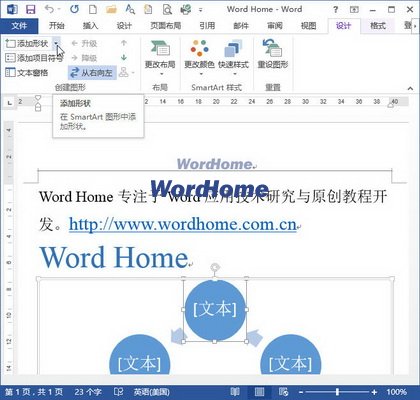Image resolution: width=420 pixels, height=400 pixels.
Task: Open the Undo history dropdown arrow
Action: pyautogui.click(x=59, y=10)
